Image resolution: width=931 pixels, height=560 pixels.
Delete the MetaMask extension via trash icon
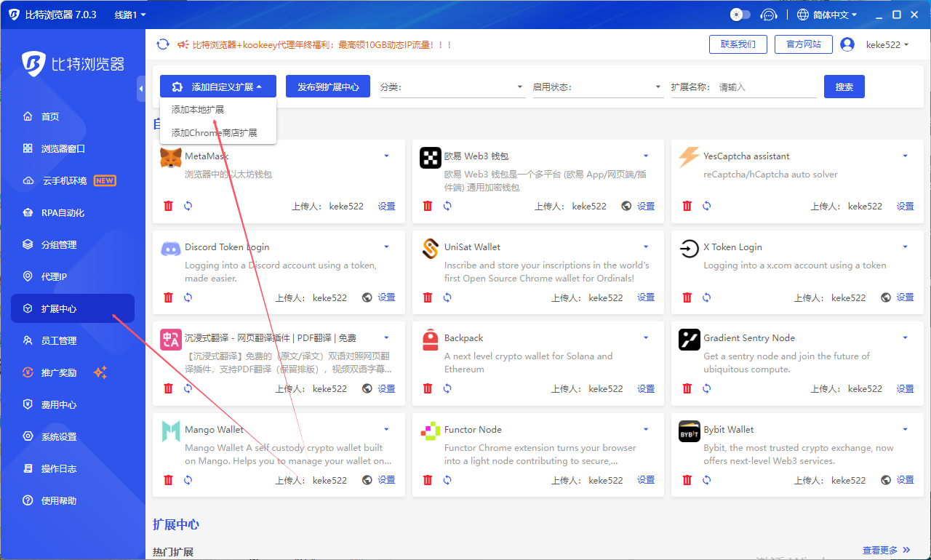(x=169, y=206)
